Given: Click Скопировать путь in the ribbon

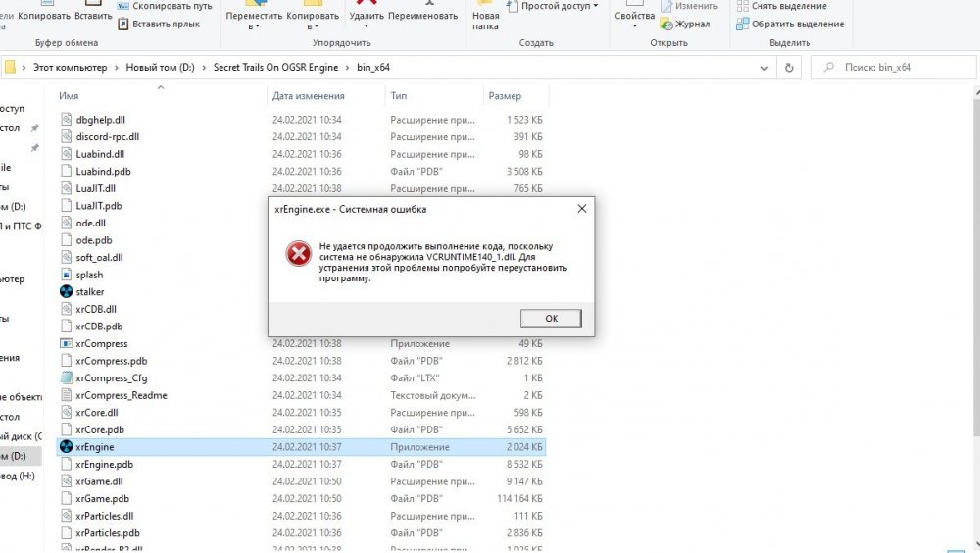Looking at the screenshot, I should tap(165, 6).
